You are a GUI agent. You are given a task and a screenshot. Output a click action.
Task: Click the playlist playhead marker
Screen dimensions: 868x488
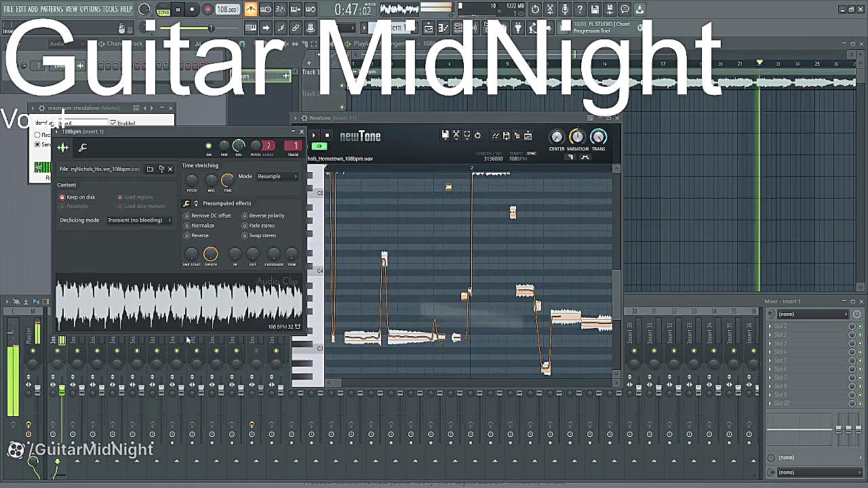(x=759, y=63)
